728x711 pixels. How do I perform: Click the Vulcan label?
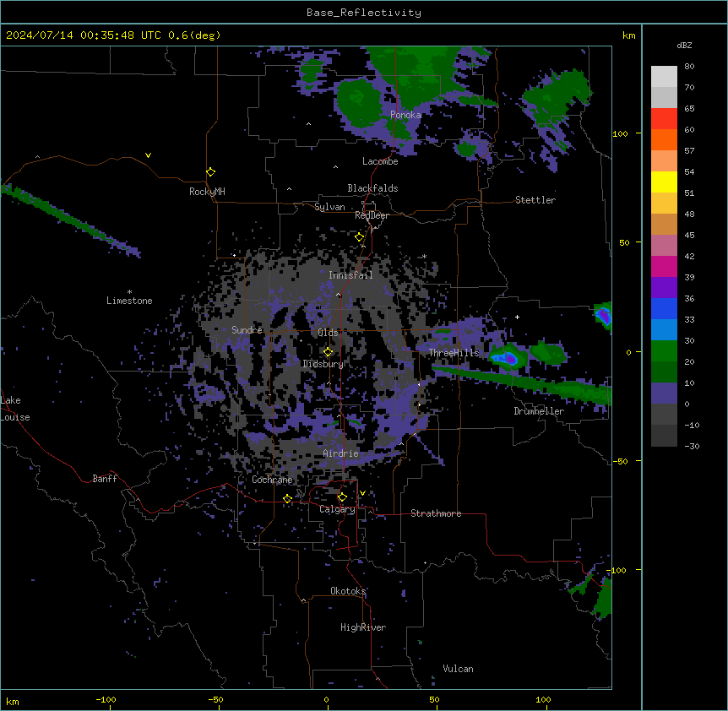459,669
